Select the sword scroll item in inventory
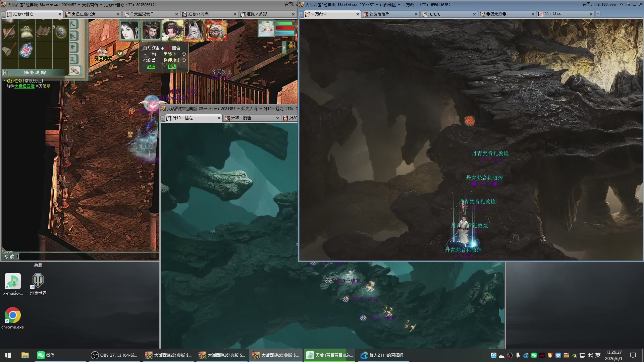 [x=9, y=32]
